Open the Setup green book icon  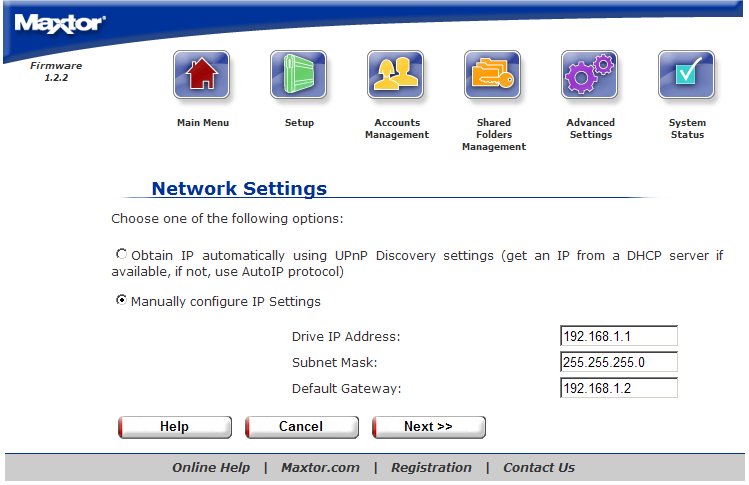(x=299, y=75)
